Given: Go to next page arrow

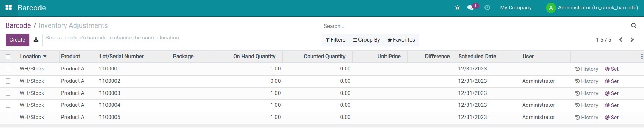Looking at the screenshot, I should point(632,40).
